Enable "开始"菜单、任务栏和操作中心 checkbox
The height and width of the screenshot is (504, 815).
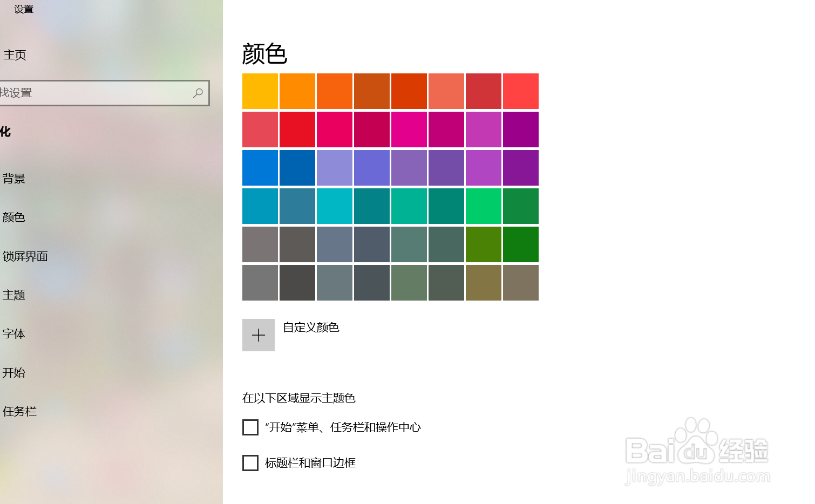(x=250, y=427)
